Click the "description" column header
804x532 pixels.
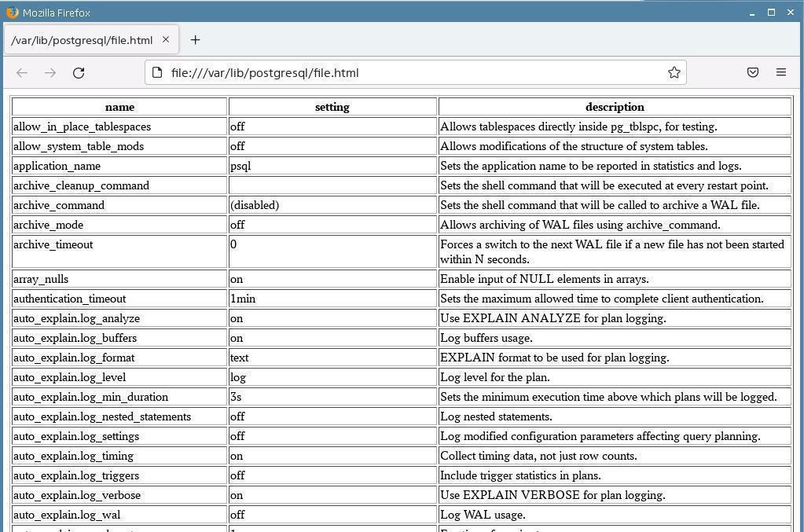(x=614, y=107)
